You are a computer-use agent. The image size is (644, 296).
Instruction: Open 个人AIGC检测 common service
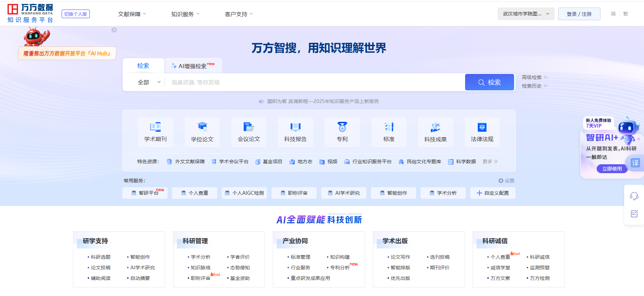[244, 193]
